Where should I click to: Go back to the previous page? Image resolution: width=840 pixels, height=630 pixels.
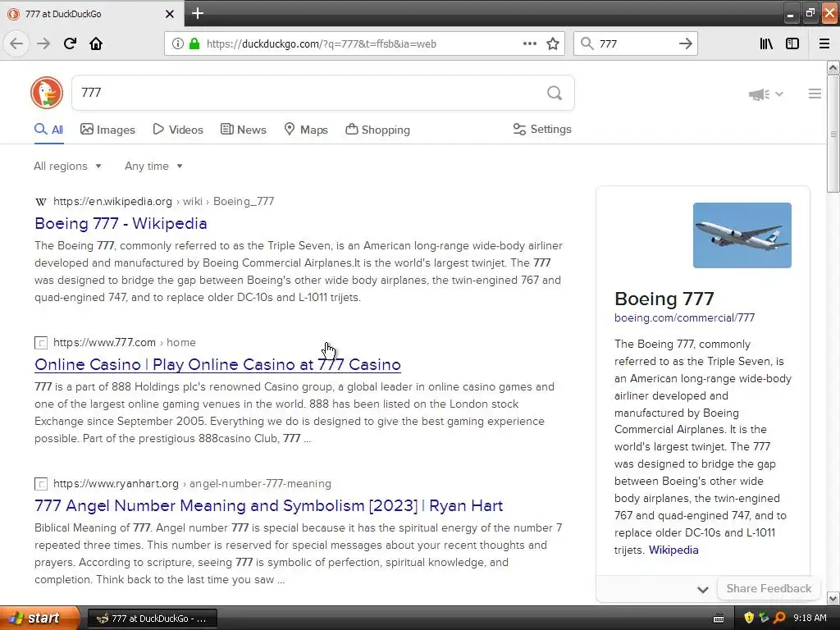click(16, 43)
